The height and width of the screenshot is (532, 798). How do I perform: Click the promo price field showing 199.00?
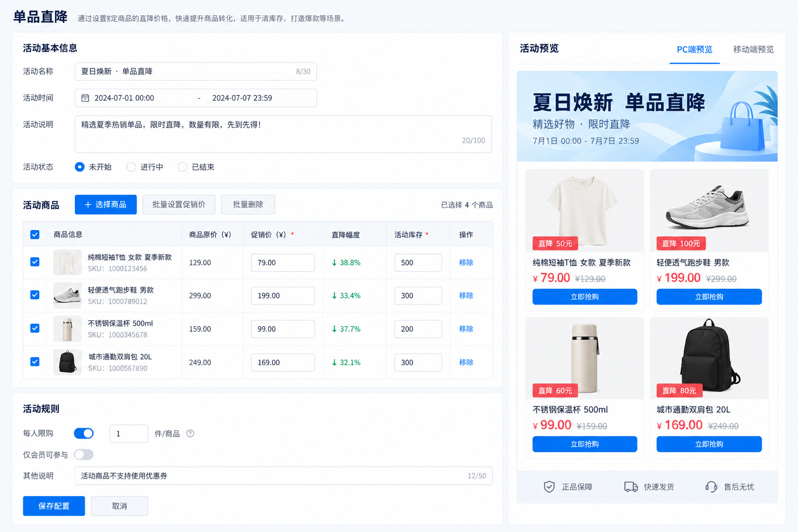click(283, 296)
